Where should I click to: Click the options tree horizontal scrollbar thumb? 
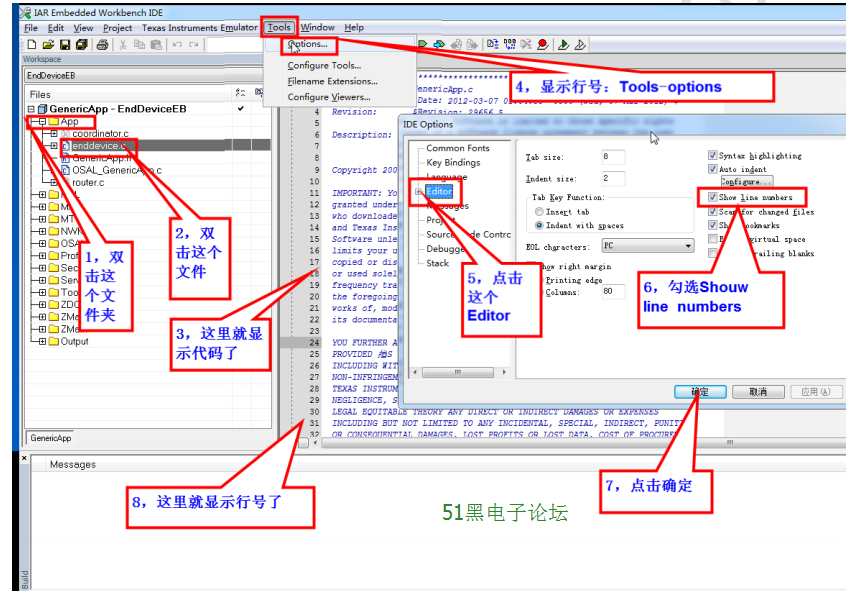click(x=458, y=372)
